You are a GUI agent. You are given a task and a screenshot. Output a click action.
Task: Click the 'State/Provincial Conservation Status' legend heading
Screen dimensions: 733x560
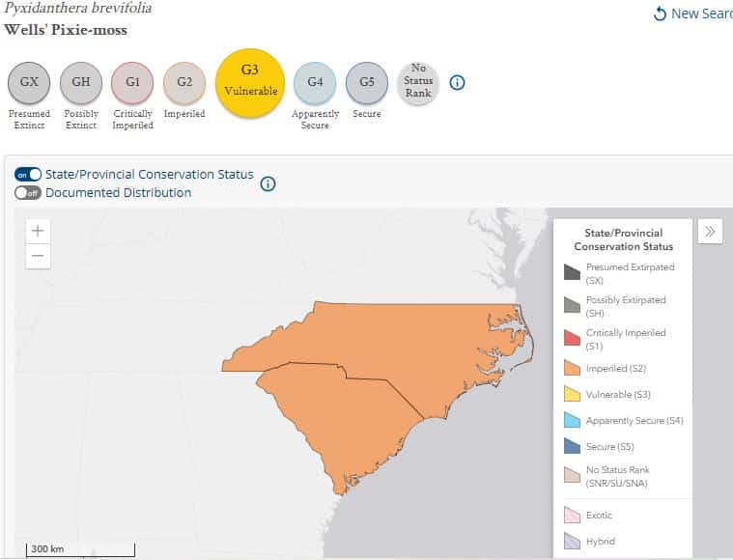(624, 239)
